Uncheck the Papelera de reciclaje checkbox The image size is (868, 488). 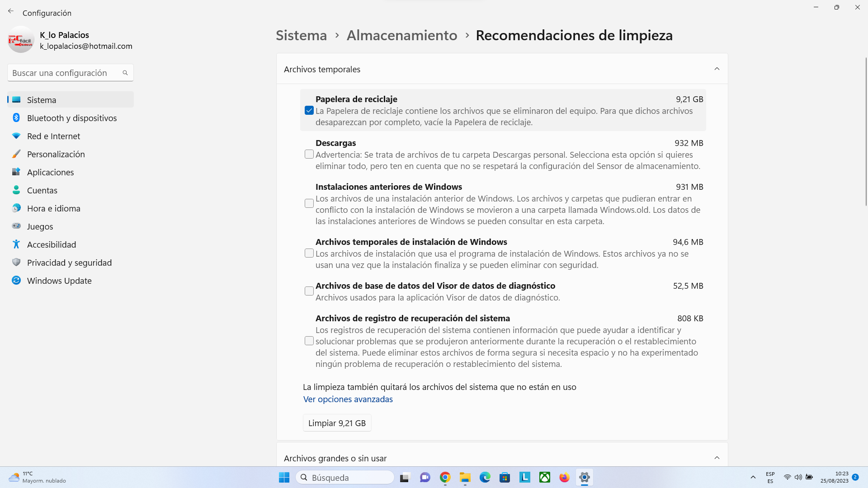(x=309, y=111)
